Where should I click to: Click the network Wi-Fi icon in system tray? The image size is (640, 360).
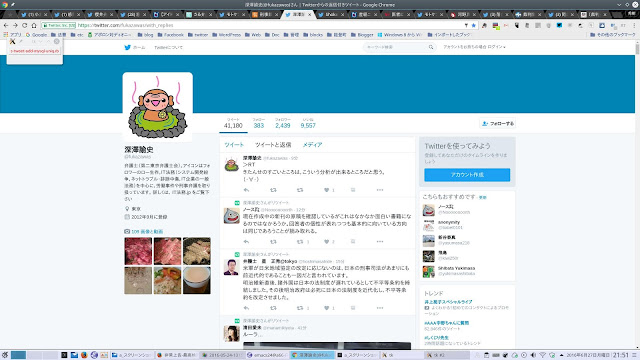point(542,355)
